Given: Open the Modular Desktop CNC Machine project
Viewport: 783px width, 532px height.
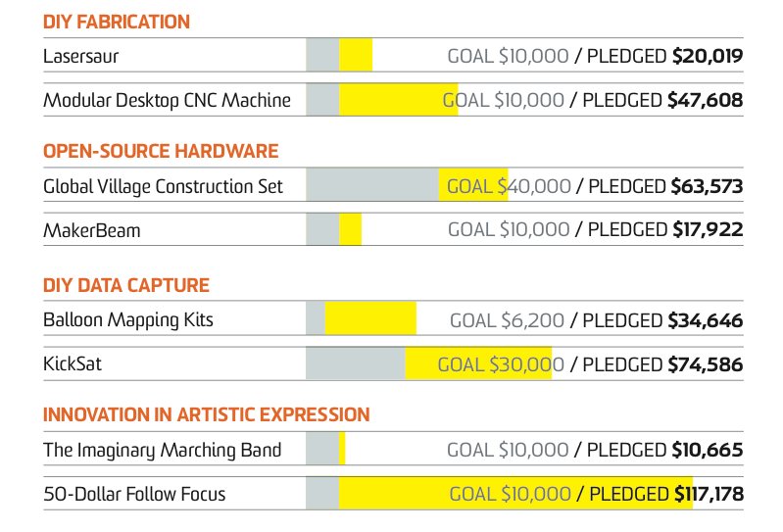Looking at the screenshot, I should pyautogui.click(x=167, y=100).
